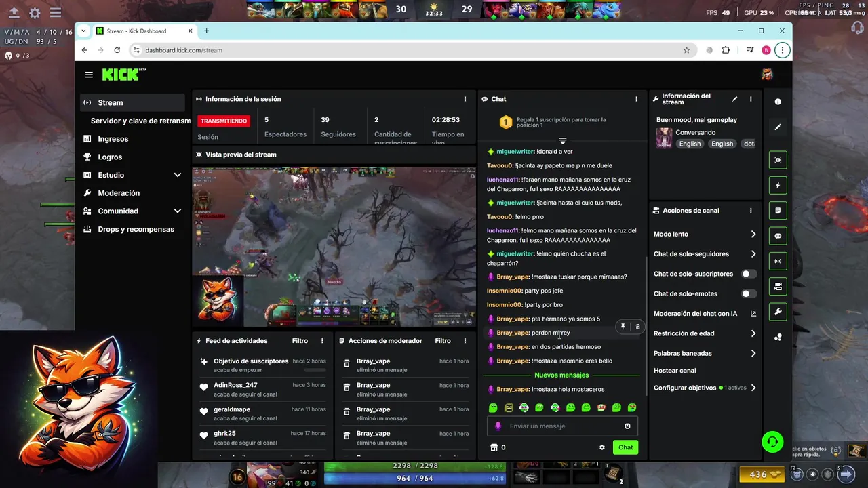Toggle the stream preview panel icon in the right rail
The image size is (868, 488).
pyautogui.click(x=778, y=160)
